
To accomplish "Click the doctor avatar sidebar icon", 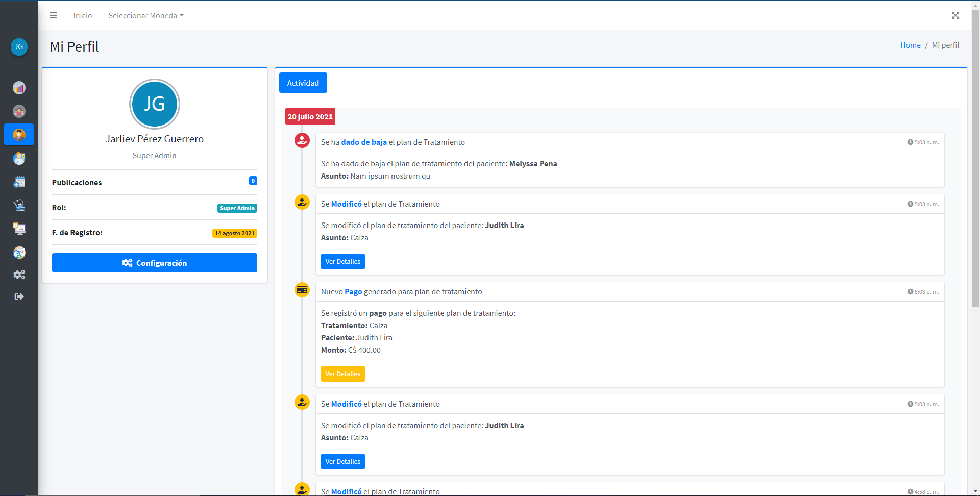I will (x=19, y=158).
